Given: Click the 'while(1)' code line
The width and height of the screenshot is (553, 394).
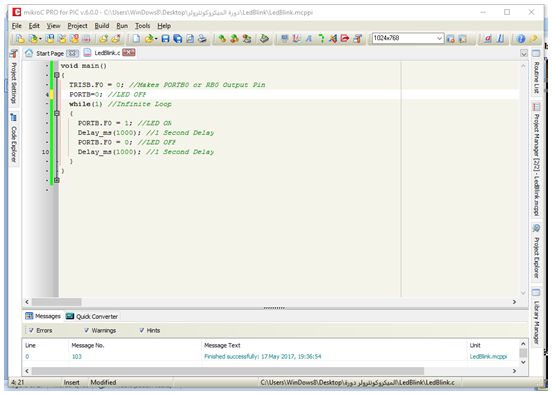Looking at the screenshot, I should [x=86, y=104].
